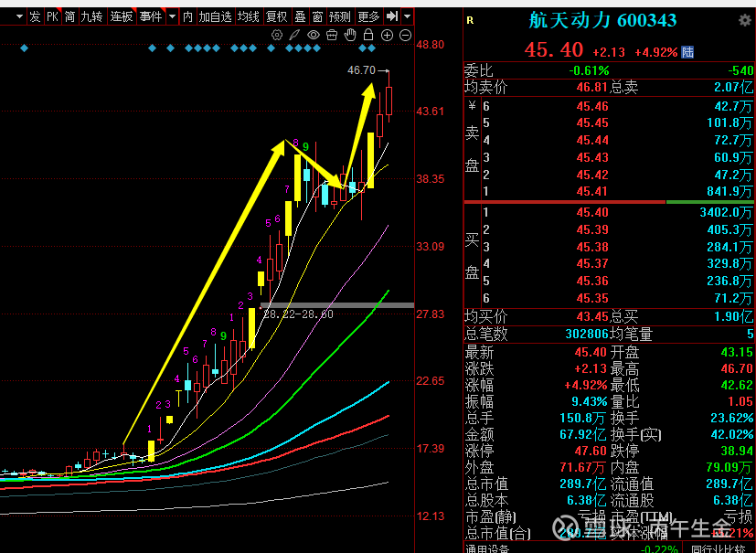This screenshot has height=553, width=756.
Task: Click the gray gap zone 28.22-28.60 band
Action: coord(337,305)
